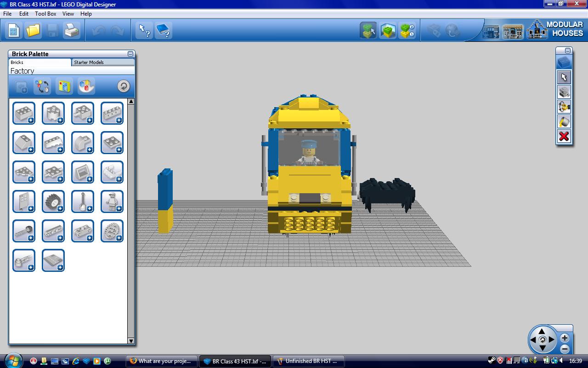588x368 pixels.
Task: Collapse the Brick Palette panel
Action: point(130,54)
